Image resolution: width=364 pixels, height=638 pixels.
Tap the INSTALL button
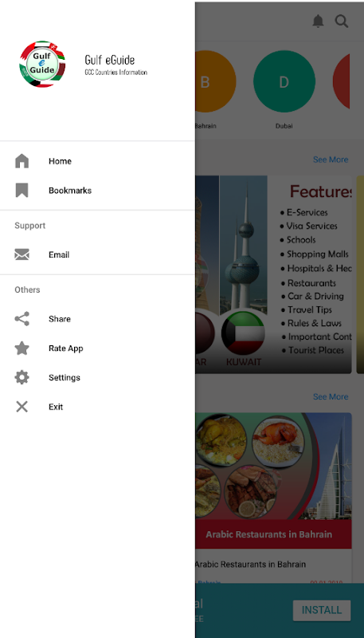[x=322, y=610]
